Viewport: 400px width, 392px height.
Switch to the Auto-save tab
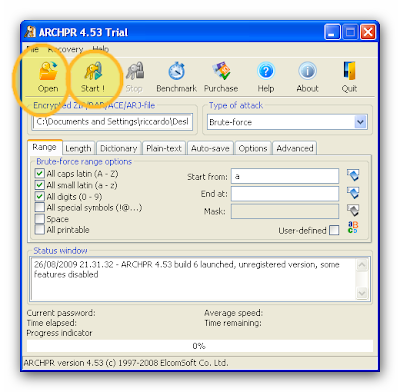210,148
